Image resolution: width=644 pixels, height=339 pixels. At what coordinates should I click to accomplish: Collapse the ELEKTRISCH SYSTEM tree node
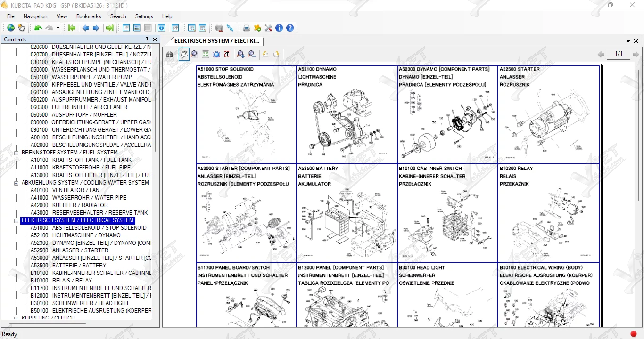[x=17, y=220]
